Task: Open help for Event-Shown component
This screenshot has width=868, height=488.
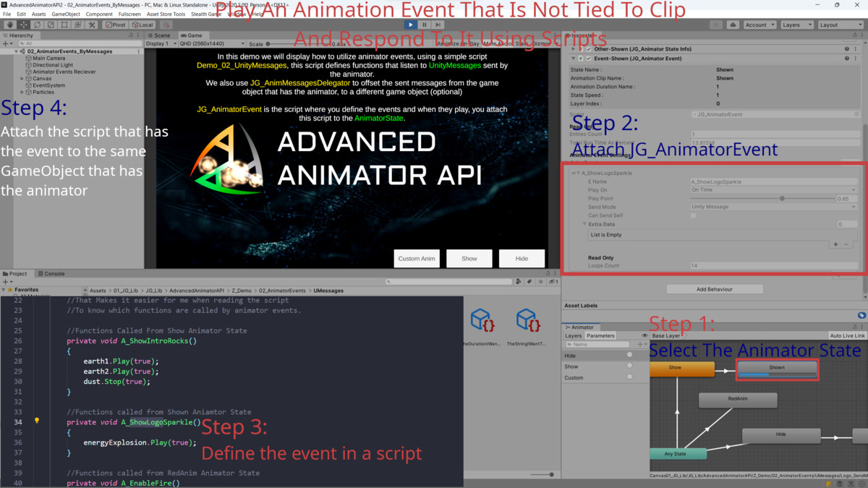Action: (x=847, y=58)
